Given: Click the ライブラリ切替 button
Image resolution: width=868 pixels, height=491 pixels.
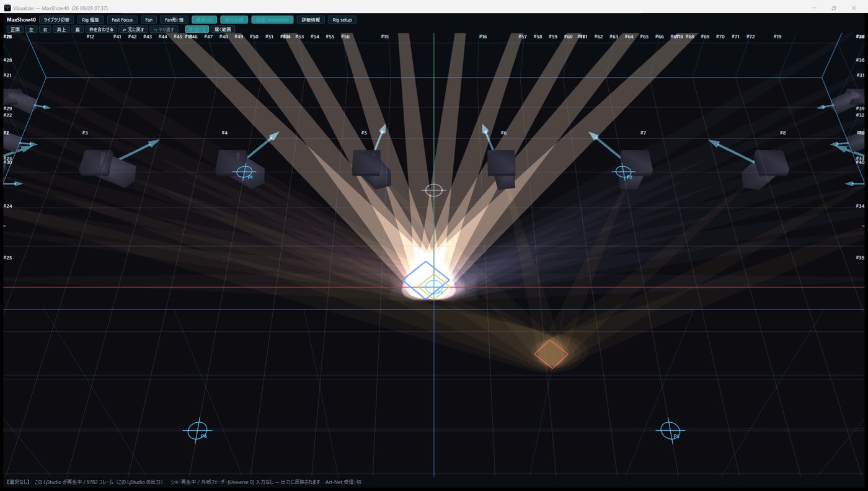Looking at the screenshot, I should pyautogui.click(x=56, y=20).
